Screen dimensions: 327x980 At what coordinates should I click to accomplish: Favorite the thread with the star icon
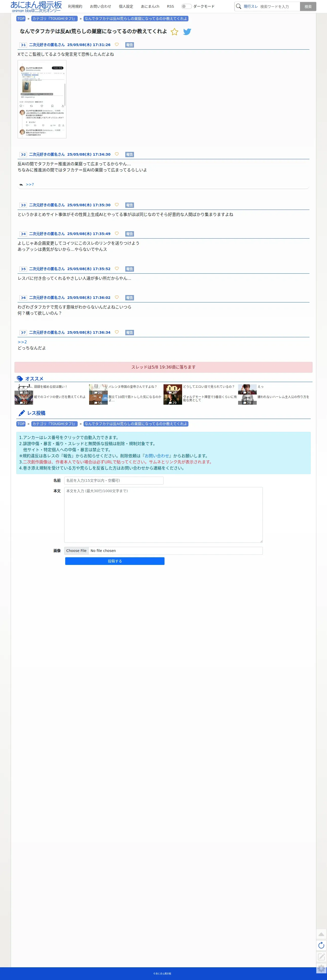(x=174, y=32)
